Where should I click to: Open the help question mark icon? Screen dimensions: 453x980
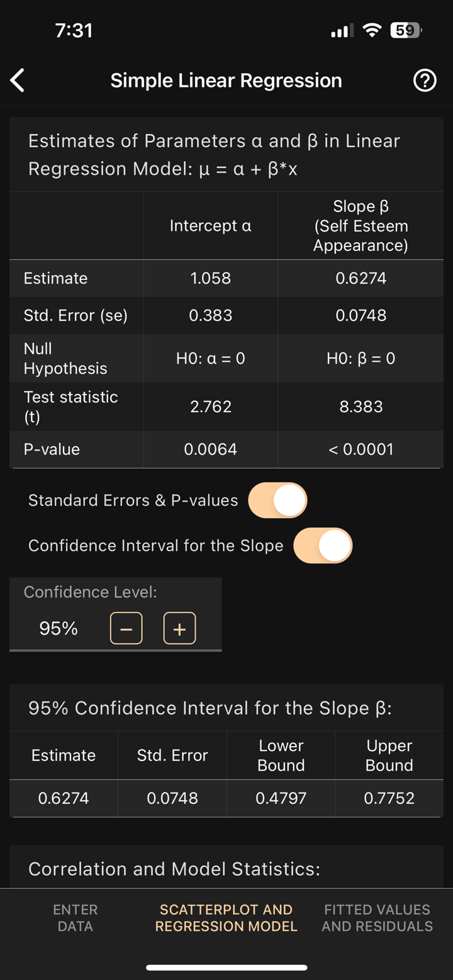click(x=425, y=81)
